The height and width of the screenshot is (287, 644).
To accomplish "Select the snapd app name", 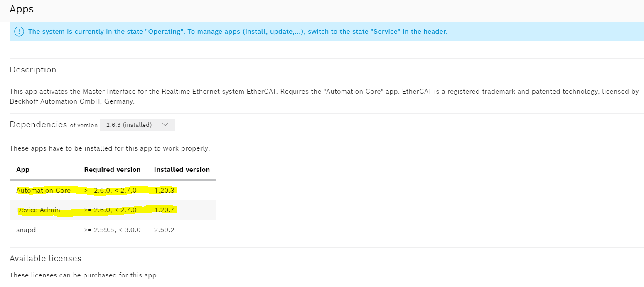I will click(x=26, y=230).
